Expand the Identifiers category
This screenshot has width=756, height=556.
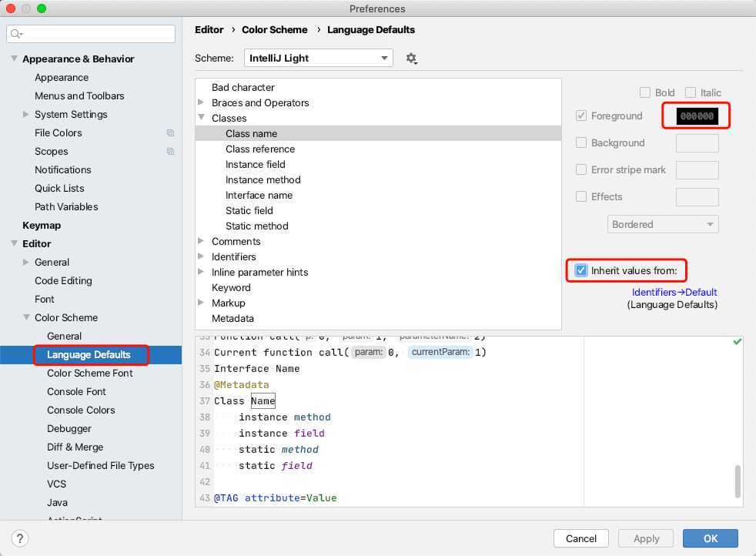(x=201, y=256)
